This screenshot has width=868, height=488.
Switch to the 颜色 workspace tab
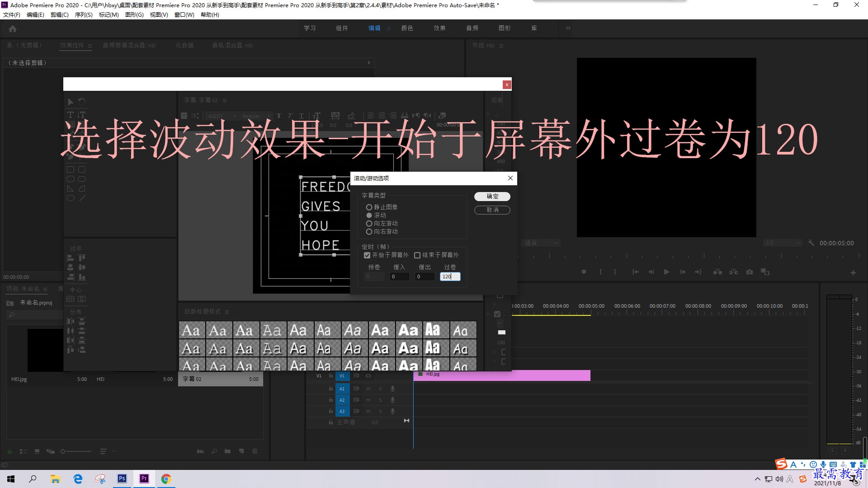407,28
